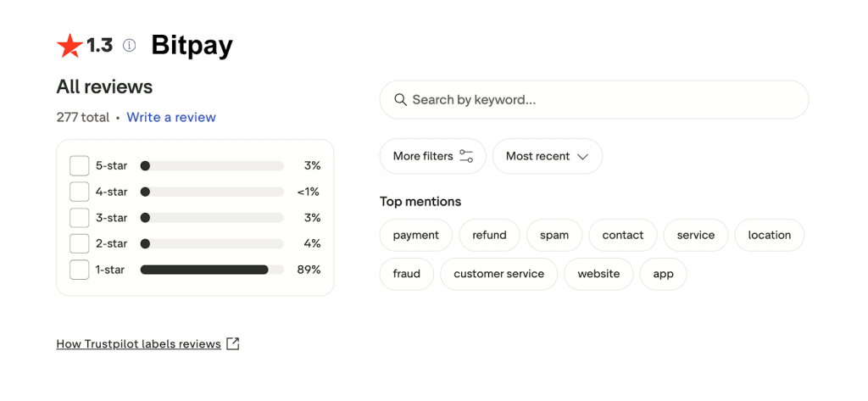Click the All reviews heading
The height and width of the screenshot is (401, 868).
[104, 86]
